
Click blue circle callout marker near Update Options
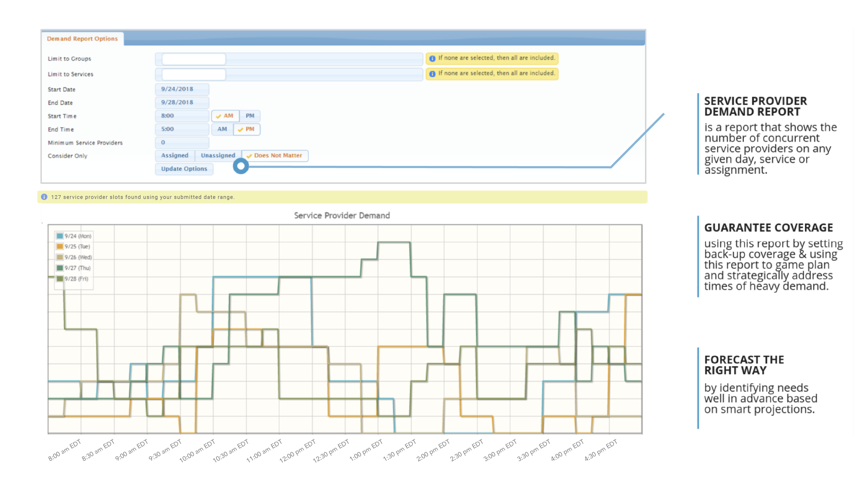click(x=241, y=166)
